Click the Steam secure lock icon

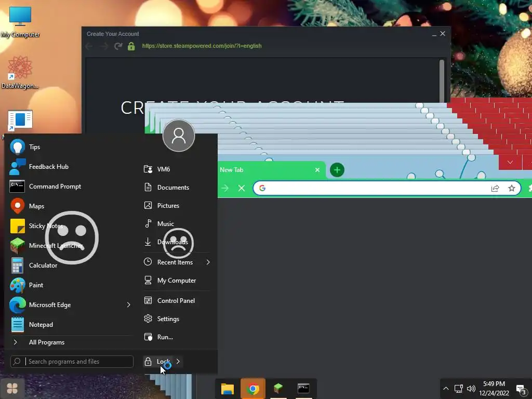tap(131, 46)
